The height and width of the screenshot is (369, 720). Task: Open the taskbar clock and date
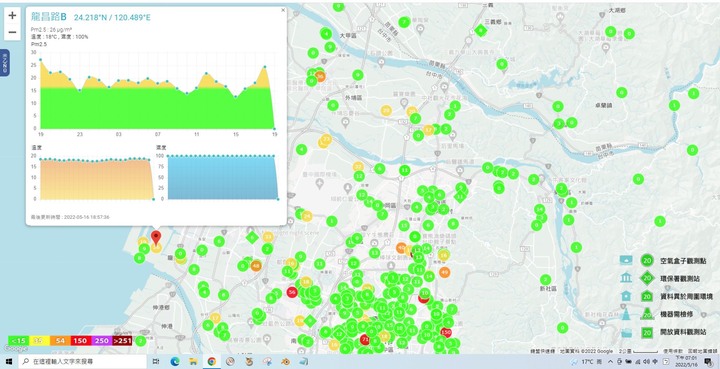pos(686,362)
